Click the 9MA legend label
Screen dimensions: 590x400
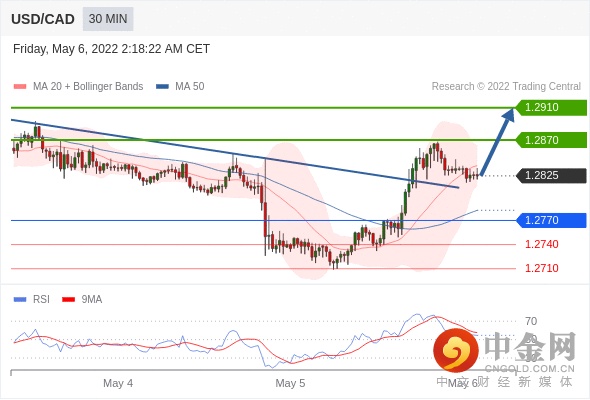pyautogui.click(x=92, y=300)
